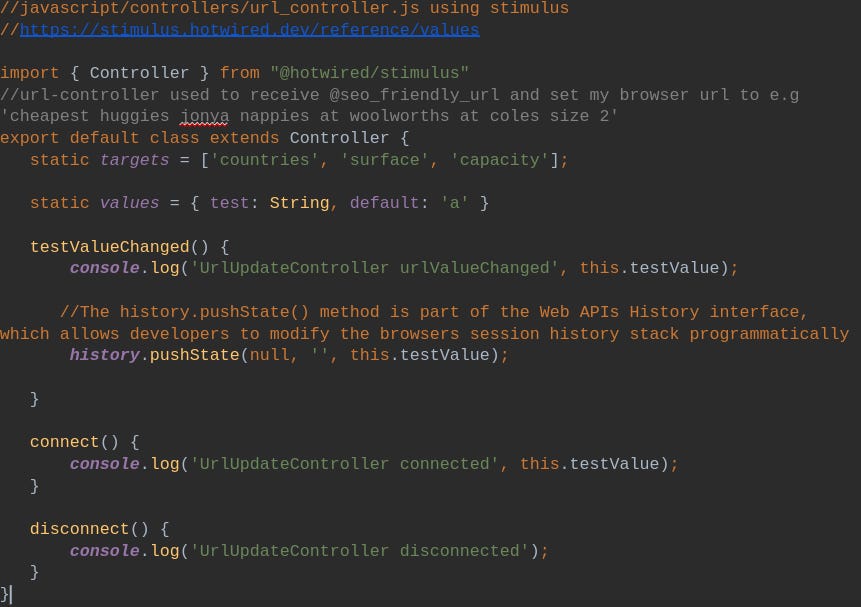Screen dimensions: 861x607
Task: Click 'pushState' in the history call
Action: pyautogui.click(x=194, y=355)
